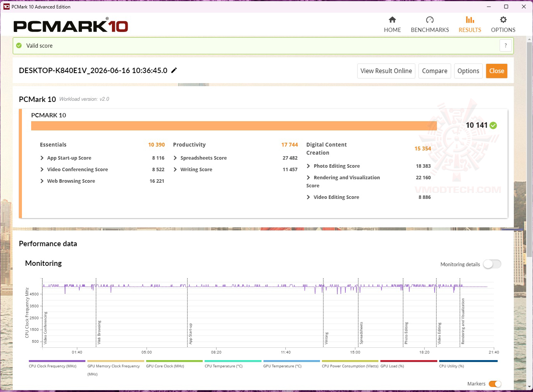Select the CPU Power Consumption legend swatch

tap(350, 361)
